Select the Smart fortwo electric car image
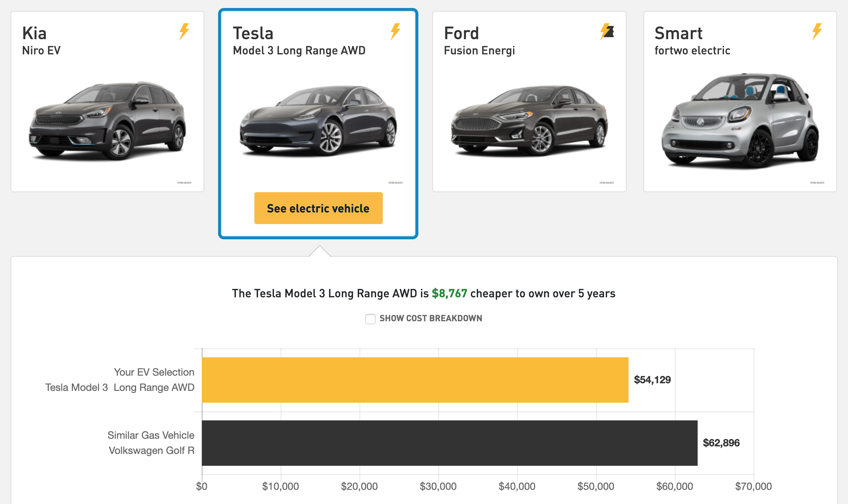 740,121
